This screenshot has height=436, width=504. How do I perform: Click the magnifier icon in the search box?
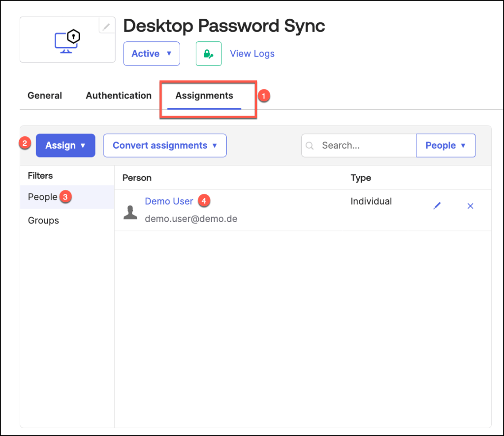point(310,146)
